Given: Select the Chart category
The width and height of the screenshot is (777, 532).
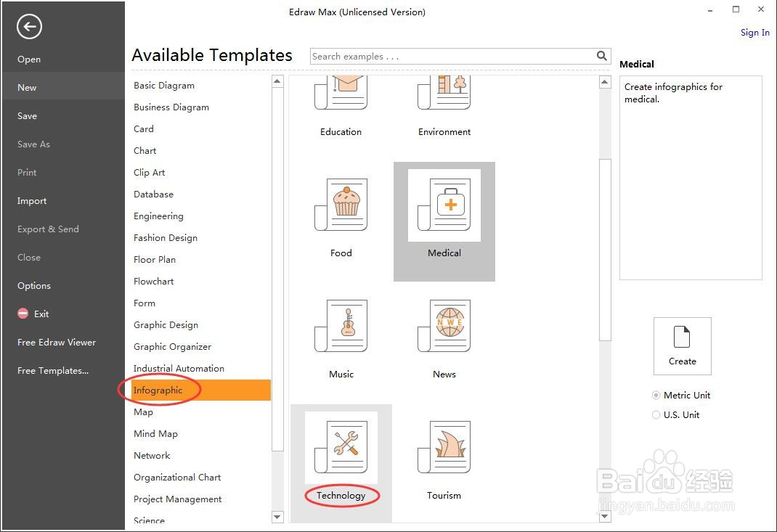Looking at the screenshot, I should (x=145, y=150).
